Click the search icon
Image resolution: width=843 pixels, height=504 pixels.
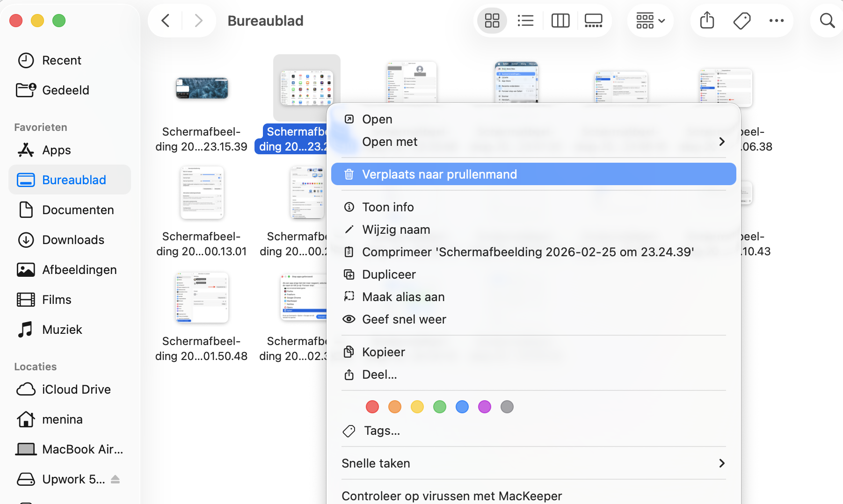[826, 21]
